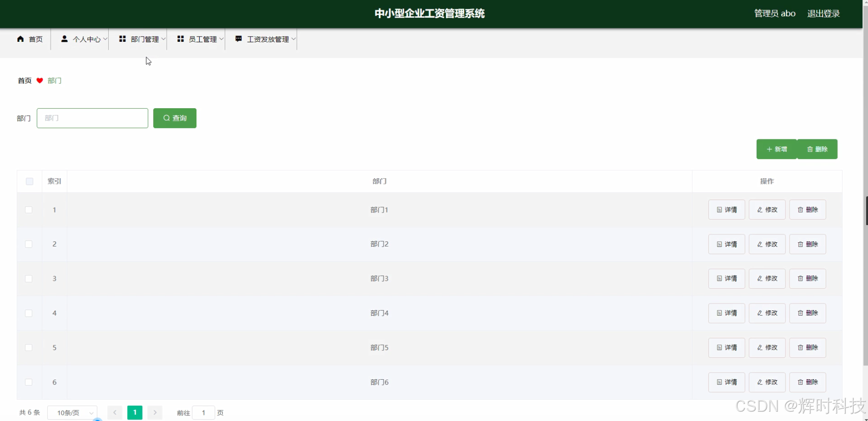The image size is (868, 421).
Task: Click the detail icon in 部门1's 详情 button
Action: coord(718,209)
